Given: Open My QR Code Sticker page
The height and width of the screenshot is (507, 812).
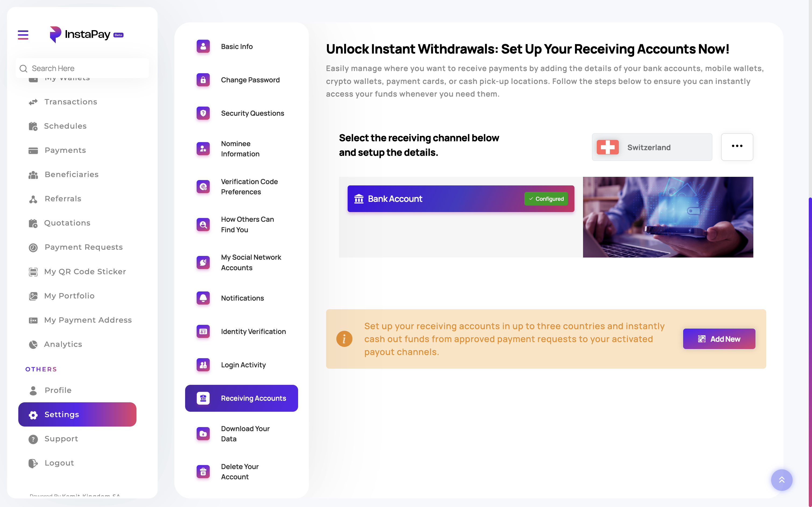Looking at the screenshot, I should click(85, 271).
